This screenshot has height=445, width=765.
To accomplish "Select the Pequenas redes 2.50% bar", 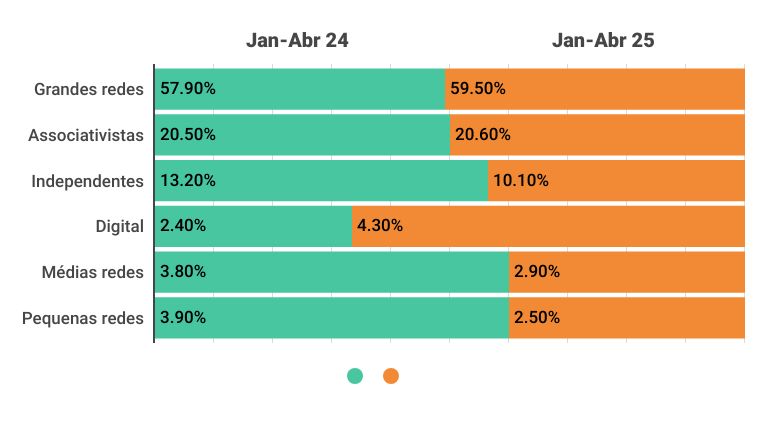I will tap(627, 318).
